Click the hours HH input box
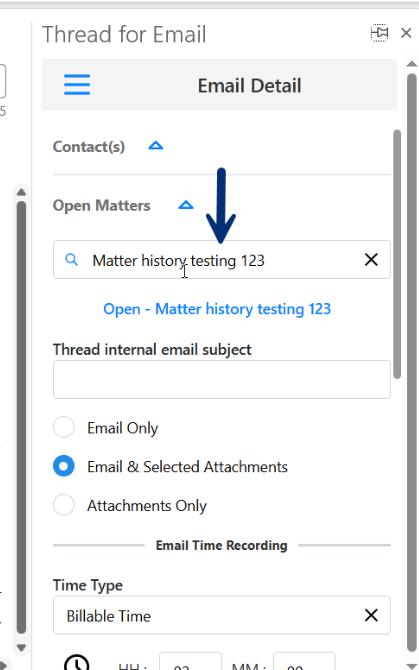 [190, 661]
